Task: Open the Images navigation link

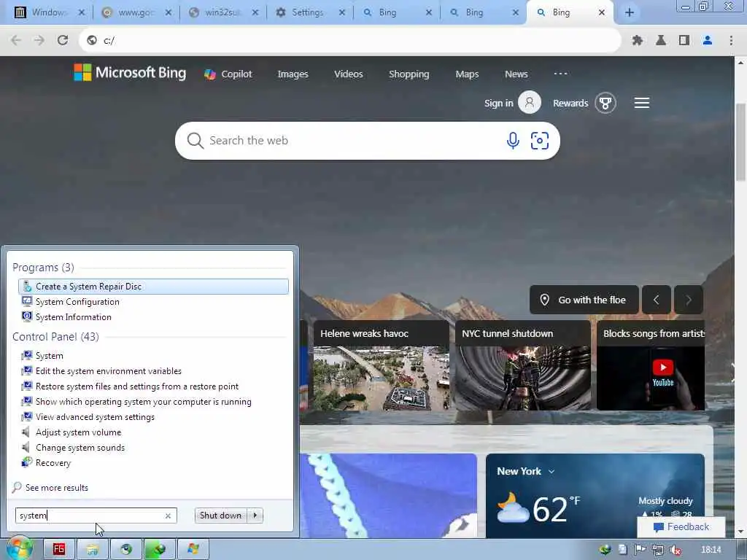Action: tap(293, 74)
